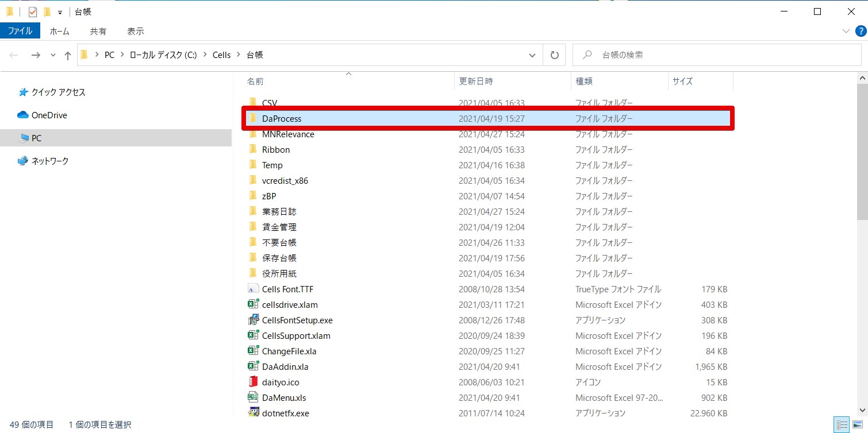Image resolution: width=868 pixels, height=433 pixels.
Task: Click TrueType フォント ファイル type text
Action: click(618, 289)
